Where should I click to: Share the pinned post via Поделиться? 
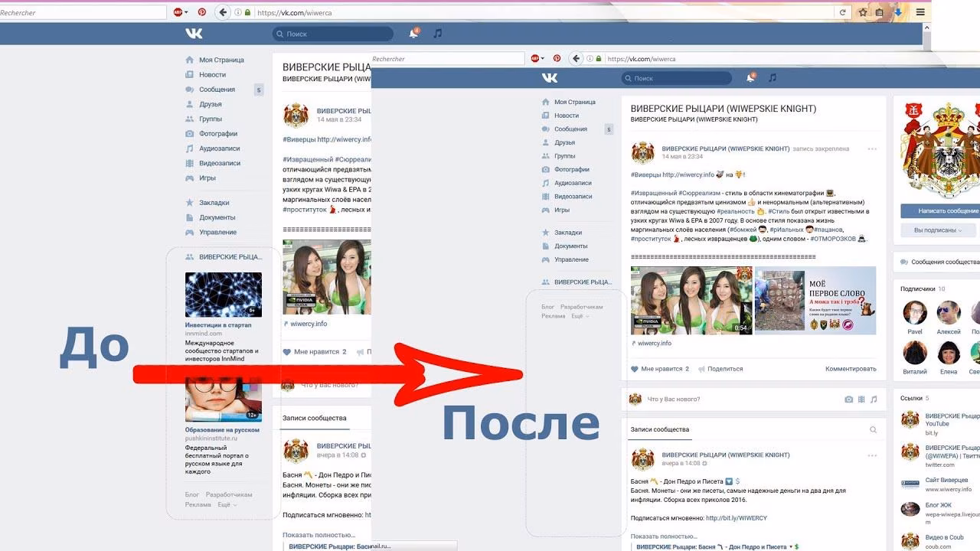pos(720,369)
